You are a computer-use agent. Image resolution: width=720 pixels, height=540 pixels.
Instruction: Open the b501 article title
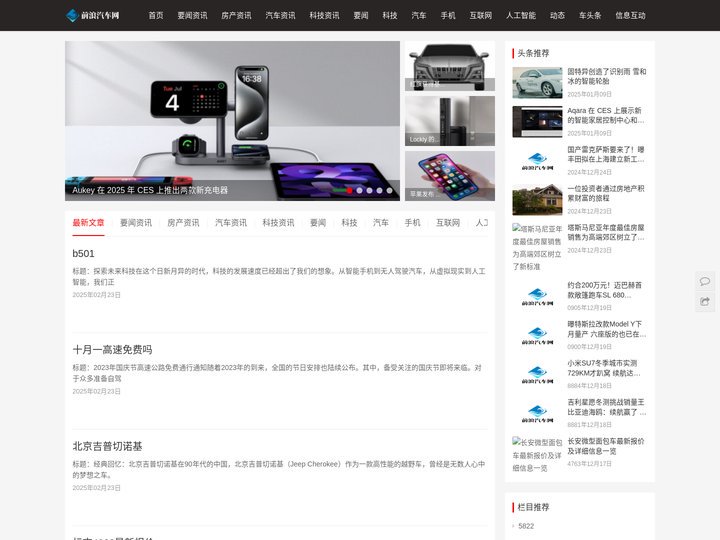83,253
